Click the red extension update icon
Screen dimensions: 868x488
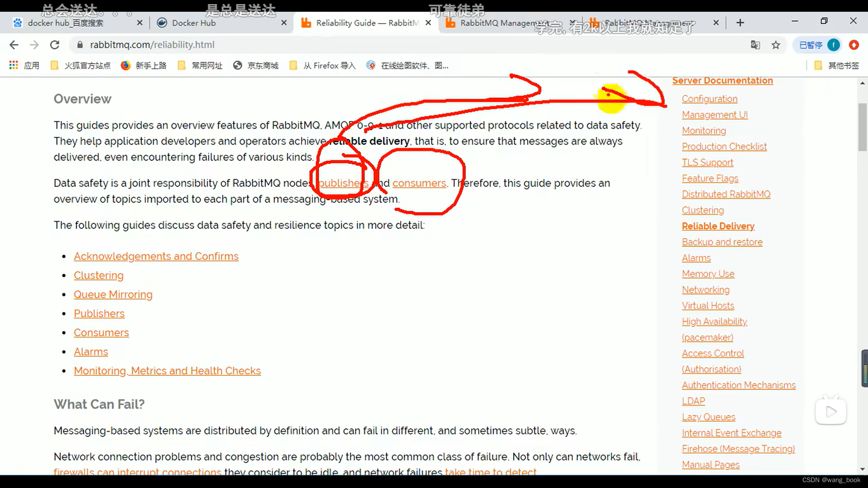854,45
